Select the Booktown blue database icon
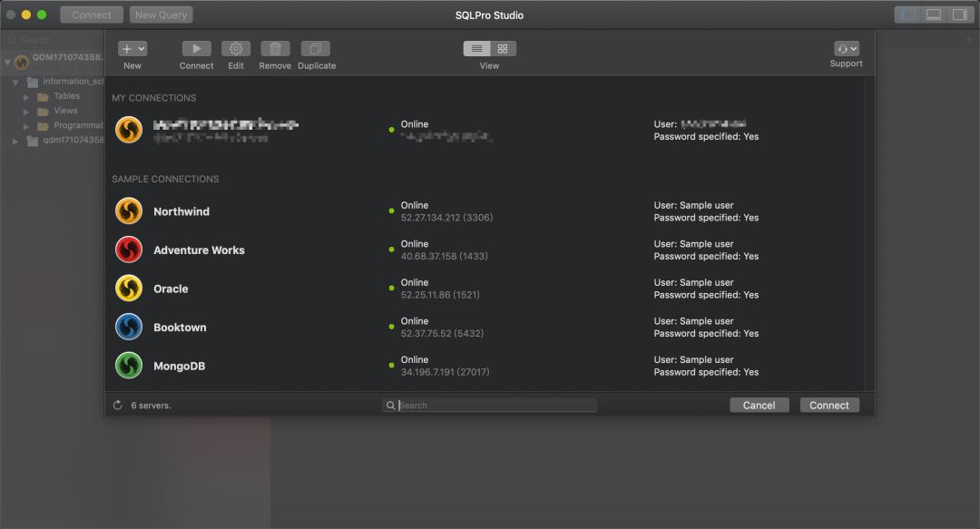 (129, 327)
